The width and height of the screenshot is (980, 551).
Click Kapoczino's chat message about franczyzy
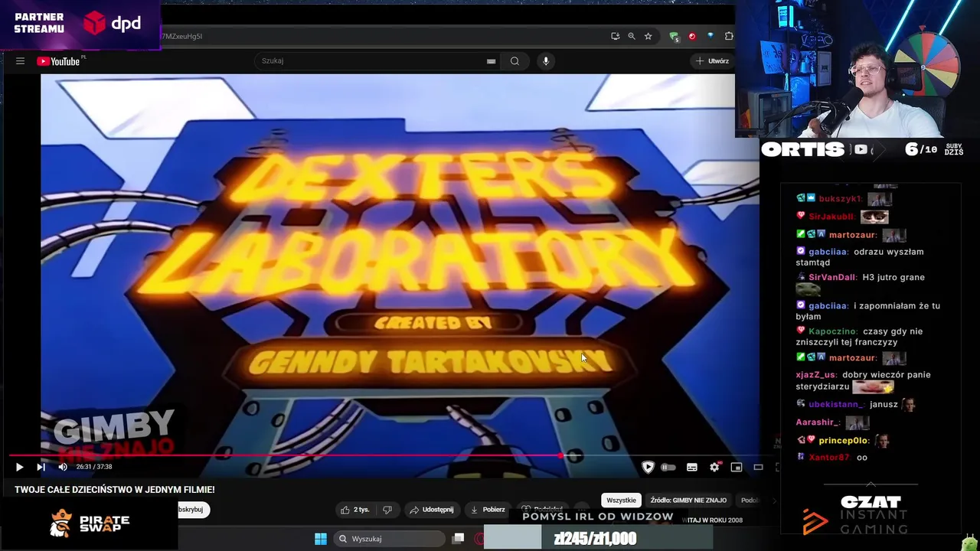859,337
